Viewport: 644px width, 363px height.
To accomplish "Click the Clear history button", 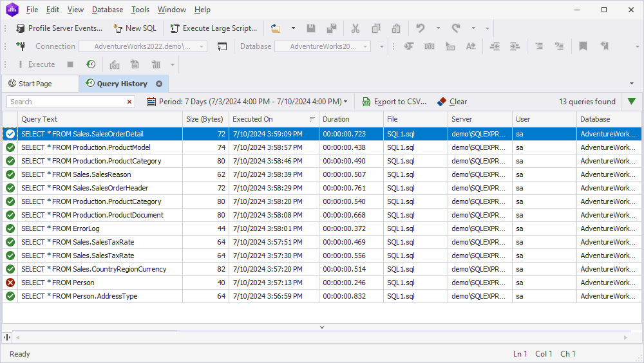I will pos(452,102).
